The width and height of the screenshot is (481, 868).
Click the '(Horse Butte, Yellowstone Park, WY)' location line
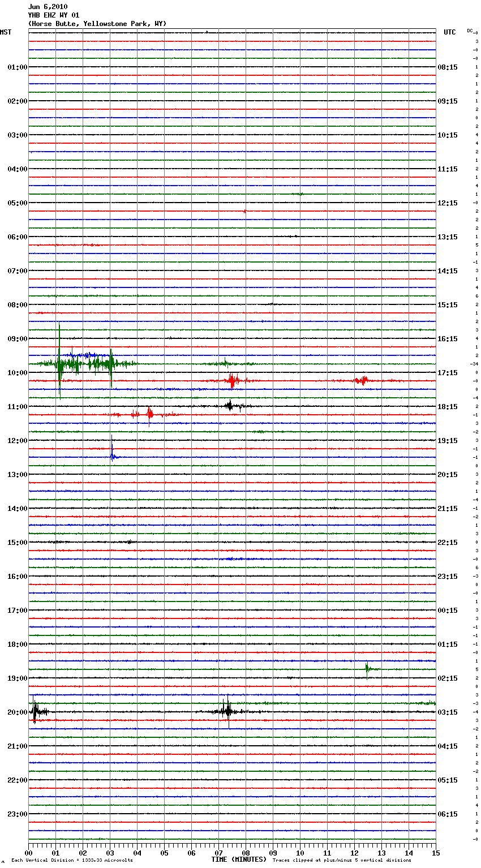pos(97,24)
